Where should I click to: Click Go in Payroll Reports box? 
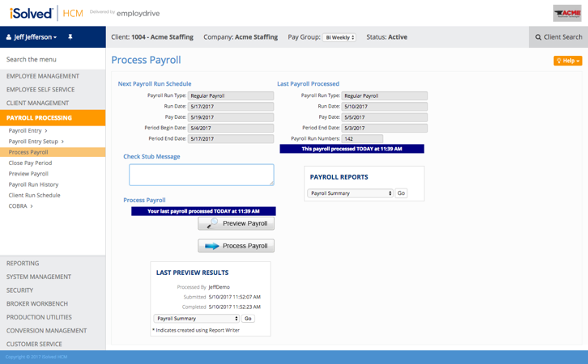[401, 193]
